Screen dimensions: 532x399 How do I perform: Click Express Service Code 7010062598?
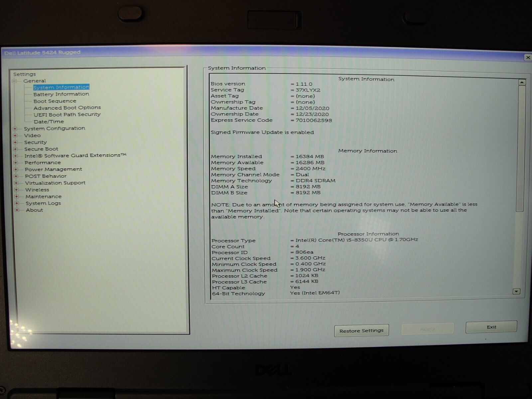pos(314,120)
